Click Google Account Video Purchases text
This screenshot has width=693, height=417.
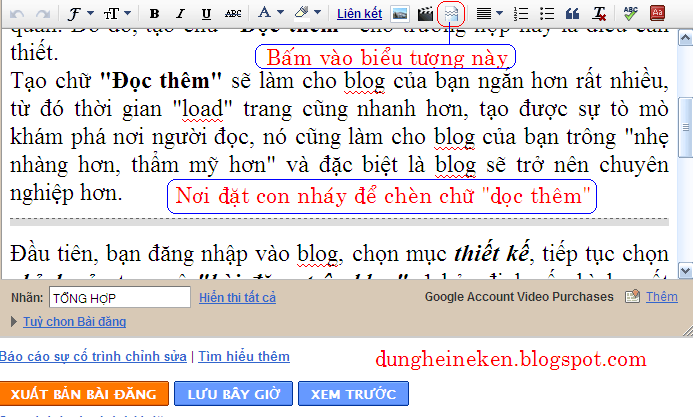(519, 296)
